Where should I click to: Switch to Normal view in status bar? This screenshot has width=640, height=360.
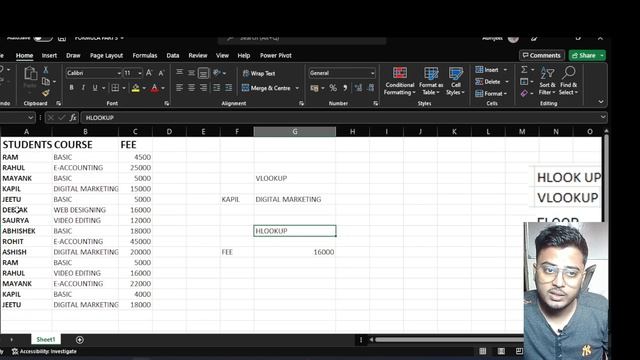coord(482,351)
